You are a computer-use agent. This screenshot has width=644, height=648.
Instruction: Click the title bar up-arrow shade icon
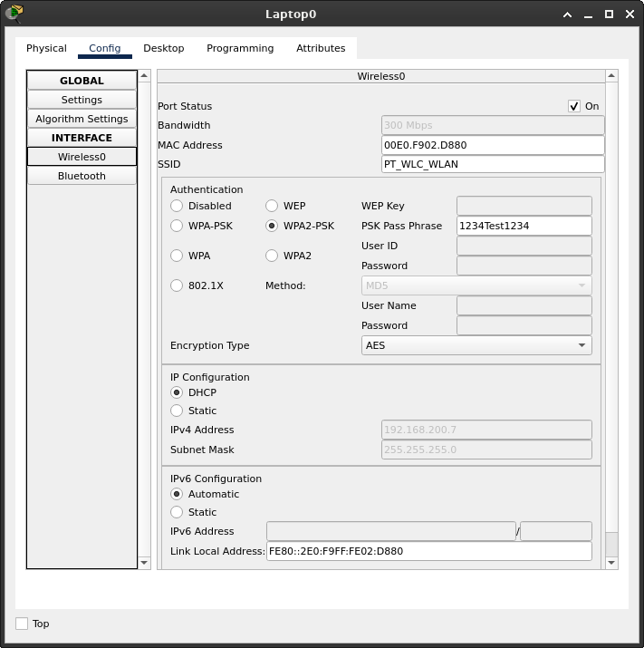click(568, 15)
